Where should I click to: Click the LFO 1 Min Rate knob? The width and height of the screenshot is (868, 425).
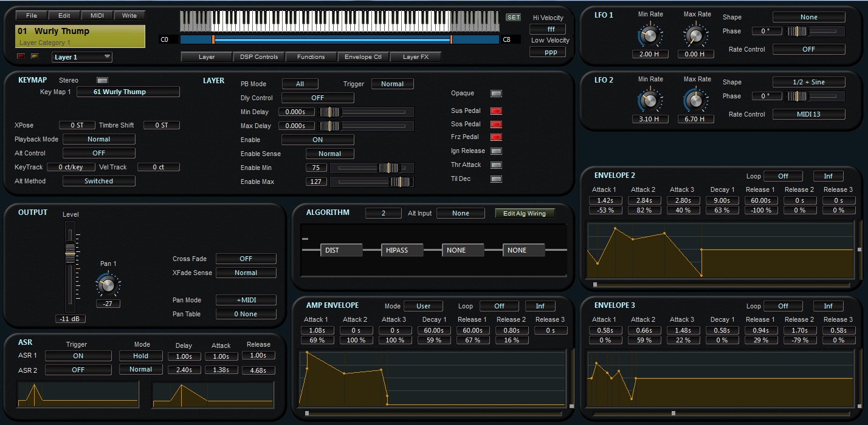coord(650,36)
